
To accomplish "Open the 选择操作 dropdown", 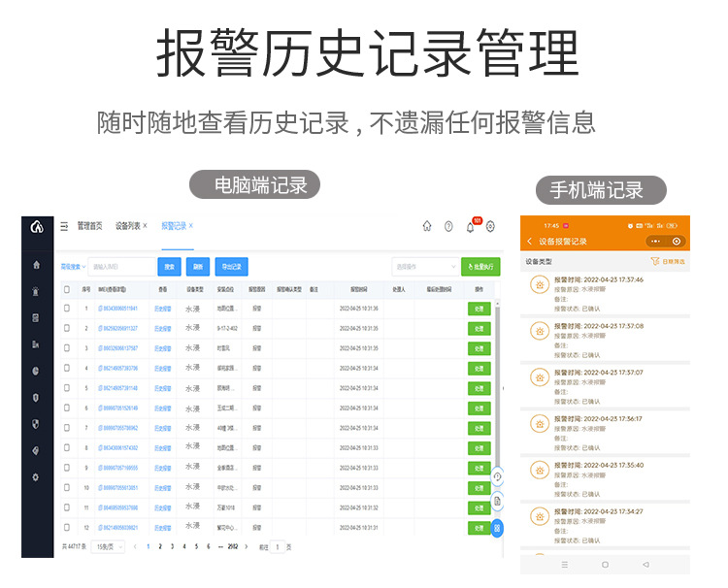I will (x=424, y=266).
